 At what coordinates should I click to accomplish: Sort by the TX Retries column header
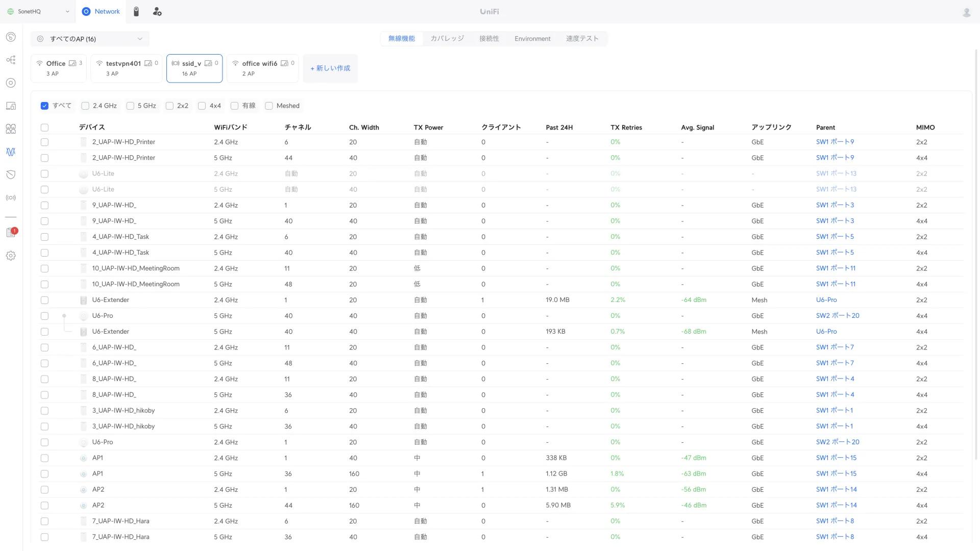pyautogui.click(x=626, y=128)
